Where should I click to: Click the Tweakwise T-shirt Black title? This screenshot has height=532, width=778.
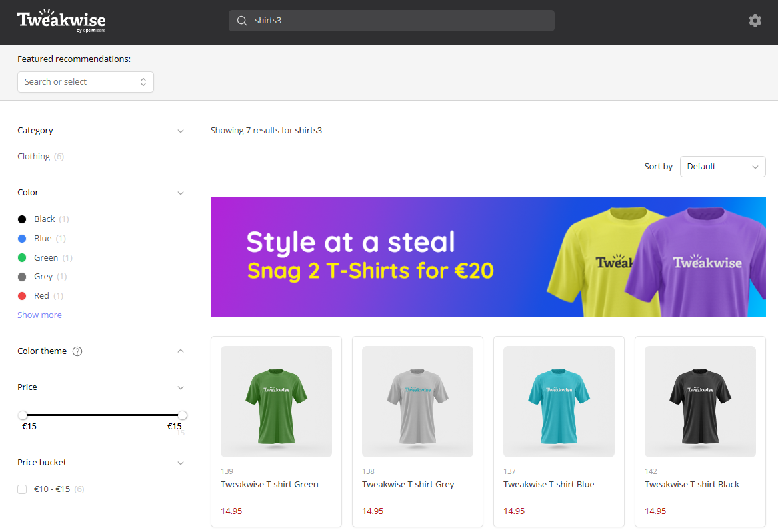coord(691,485)
